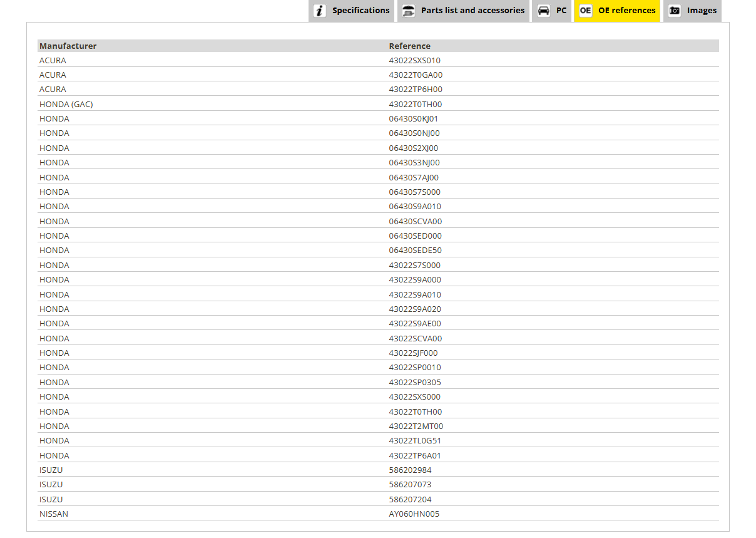Viewport: 756px width, 538px height.
Task: Select reference 43022TL0G51
Action: pyautogui.click(x=416, y=440)
